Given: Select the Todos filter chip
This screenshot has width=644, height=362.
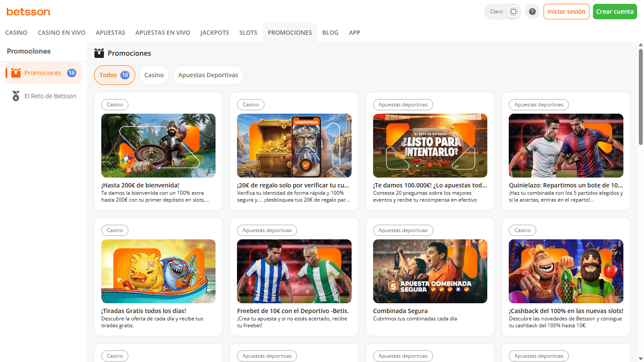Looking at the screenshot, I should coord(114,75).
